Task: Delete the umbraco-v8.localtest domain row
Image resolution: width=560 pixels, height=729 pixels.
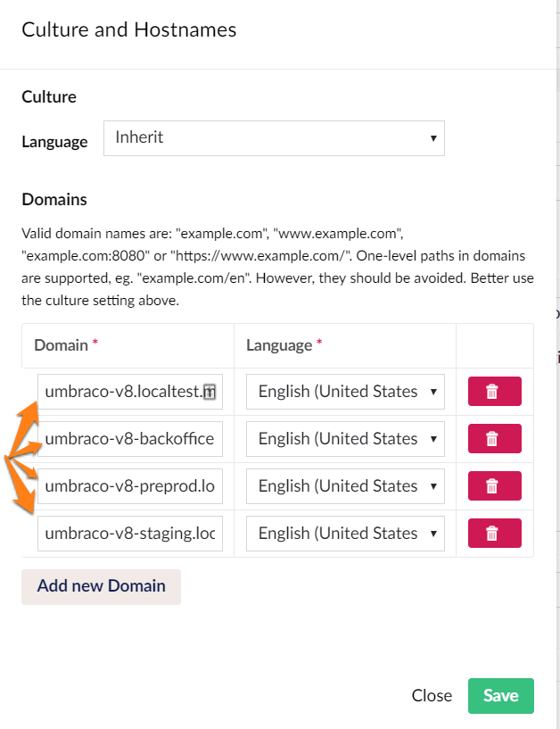Action: pyautogui.click(x=494, y=392)
